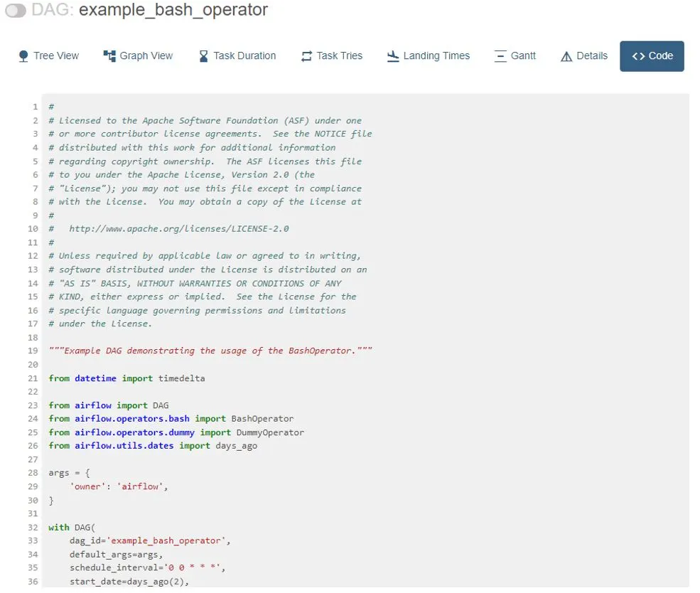Screen dimensions: 700x593
Task: Click the 'software distributed under the License' line
Action: (x=208, y=270)
